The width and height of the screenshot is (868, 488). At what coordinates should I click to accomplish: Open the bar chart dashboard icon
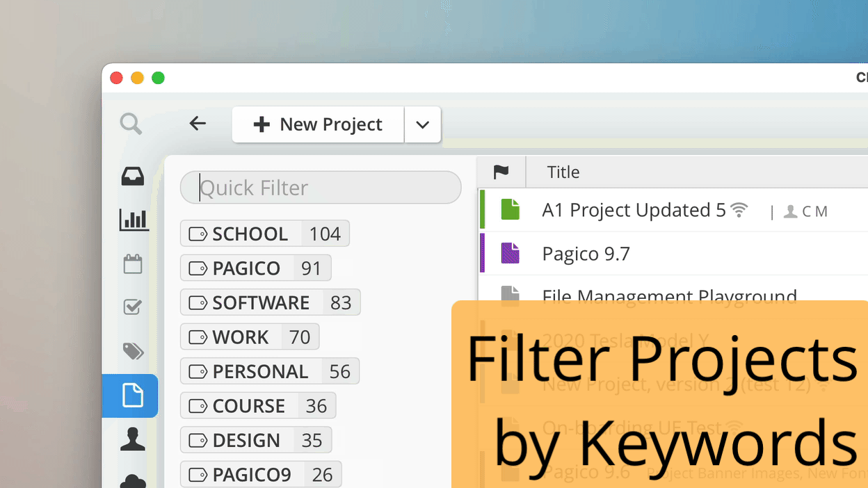134,220
